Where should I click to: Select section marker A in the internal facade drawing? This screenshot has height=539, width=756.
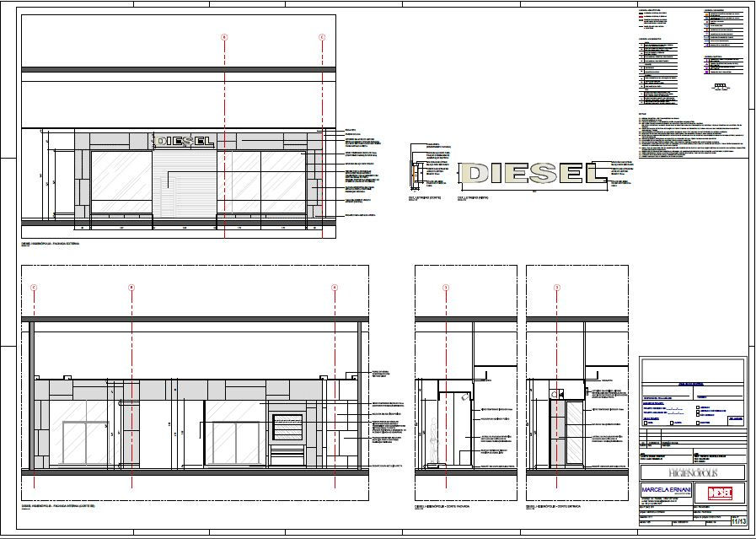(335, 288)
